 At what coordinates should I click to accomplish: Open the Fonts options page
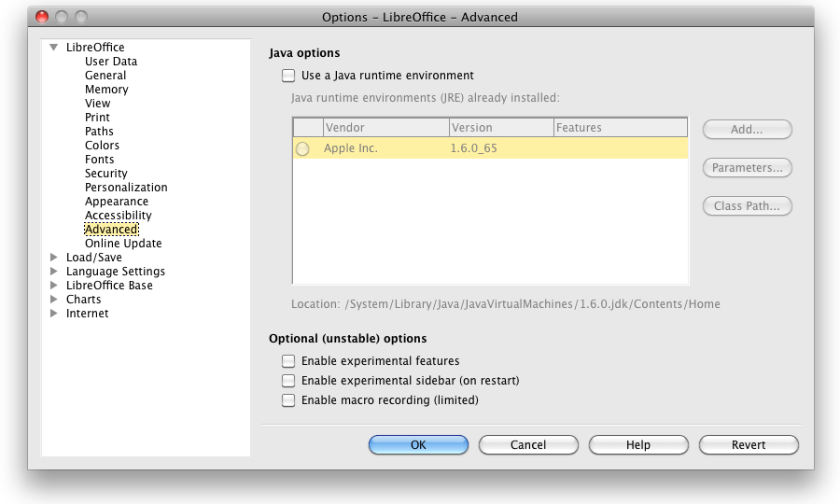click(x=99, y=159)
